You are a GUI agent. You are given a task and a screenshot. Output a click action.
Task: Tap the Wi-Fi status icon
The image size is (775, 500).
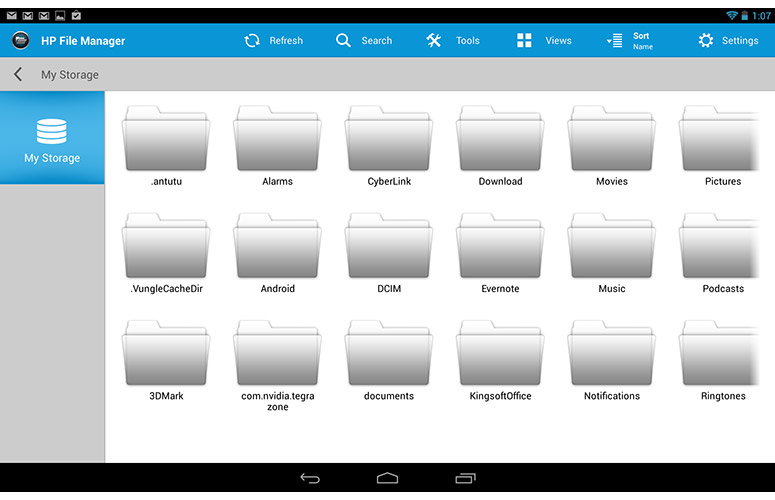click(732, 15)
